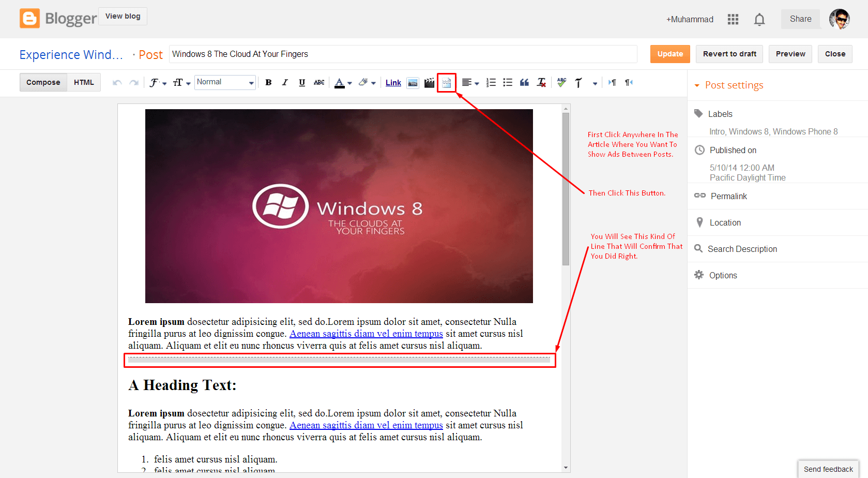Image resolution: width=868 pixels, height=478 pixels.
Task: Toggle bold formatting
Action: 268,82
